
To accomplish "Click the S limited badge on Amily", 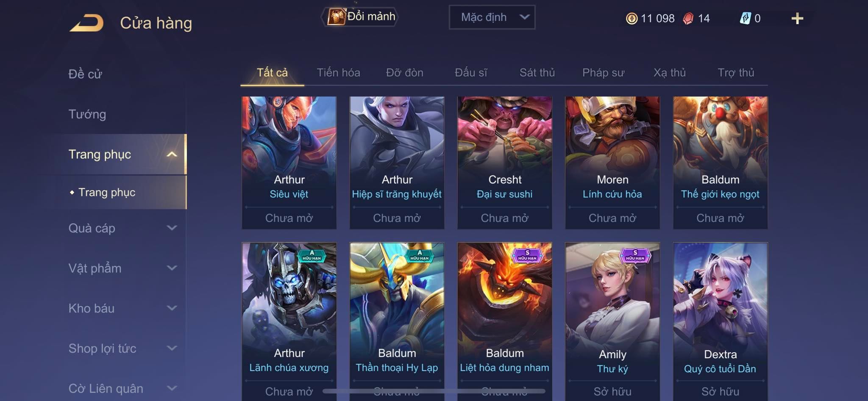I will point(635,255).
